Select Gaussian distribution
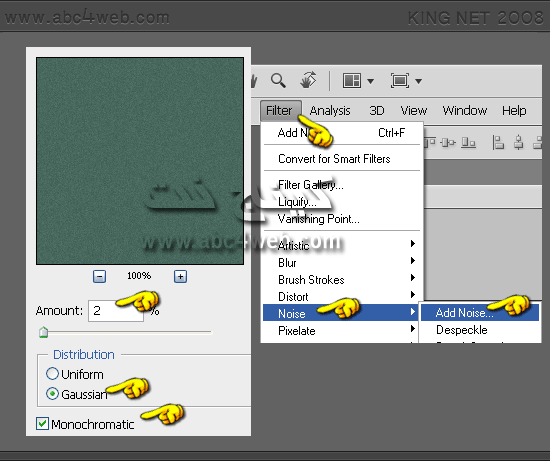Viewport: 550px width, 461px height. click(52, 394)
